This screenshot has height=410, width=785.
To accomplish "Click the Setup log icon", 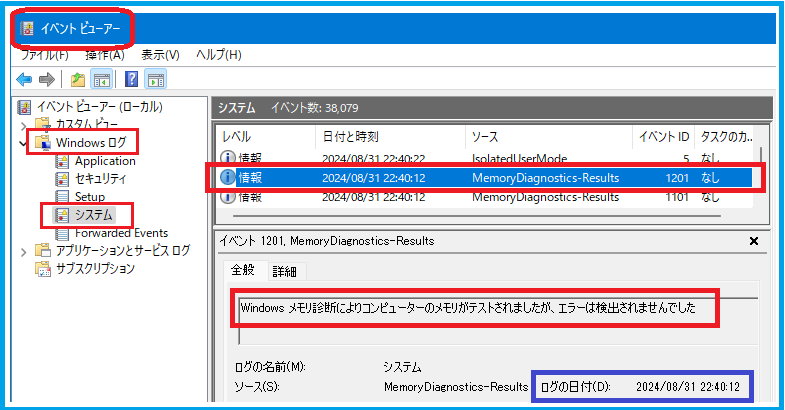I will coord(62,196).
